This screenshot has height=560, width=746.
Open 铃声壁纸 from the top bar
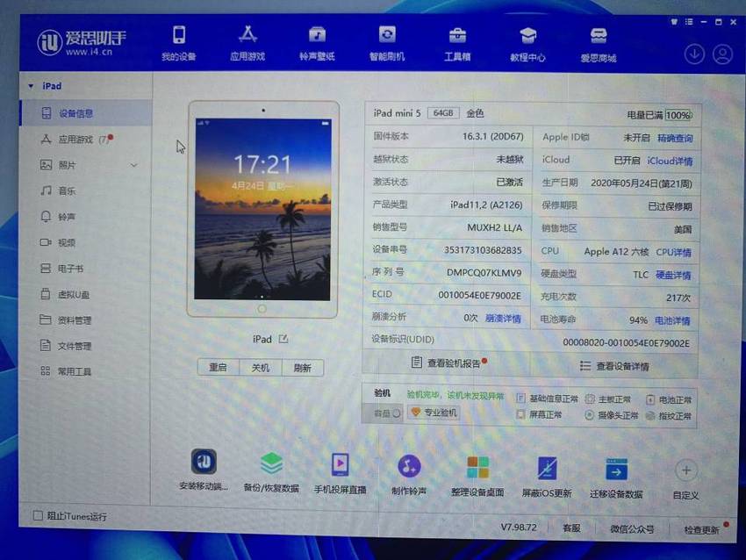(x=317, y=43)
